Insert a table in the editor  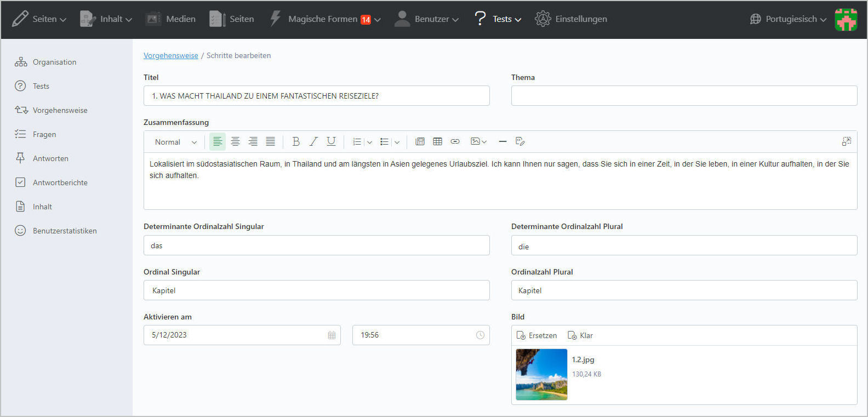[437, 141]
